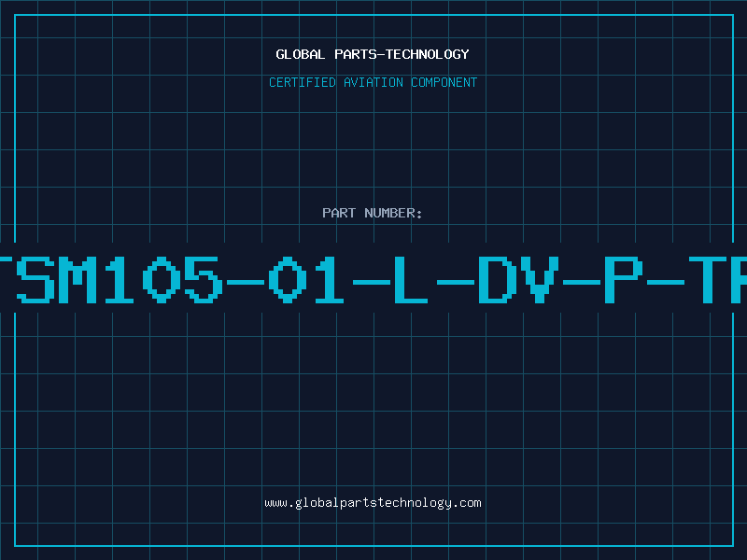Click the word GLOBAL in the header
Screen dimensions: 747x560
click(x=301, y=54)
